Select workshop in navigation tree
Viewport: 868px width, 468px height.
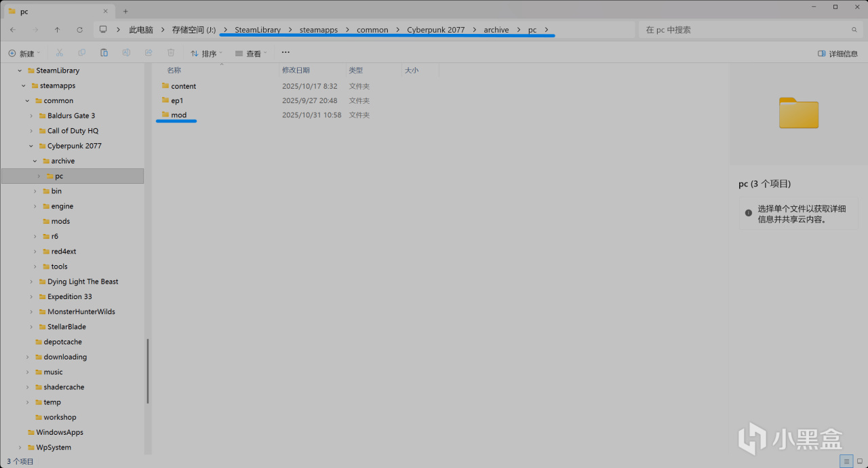(x=60, y=417)
